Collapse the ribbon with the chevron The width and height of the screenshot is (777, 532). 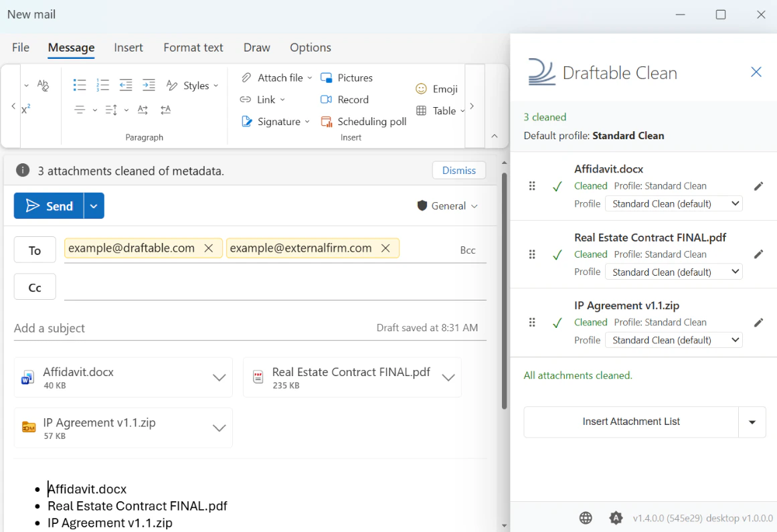tap(494, 136)
